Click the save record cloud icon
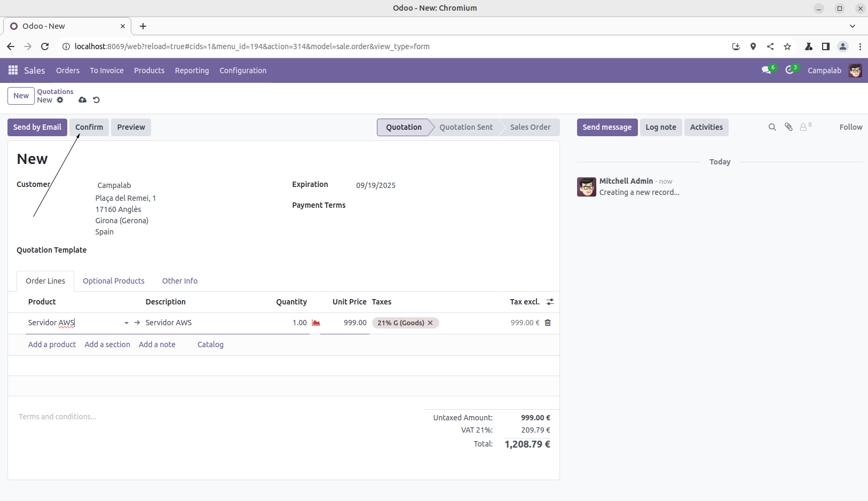The width and height of the screenshot is (868, 501). [82, 100]
